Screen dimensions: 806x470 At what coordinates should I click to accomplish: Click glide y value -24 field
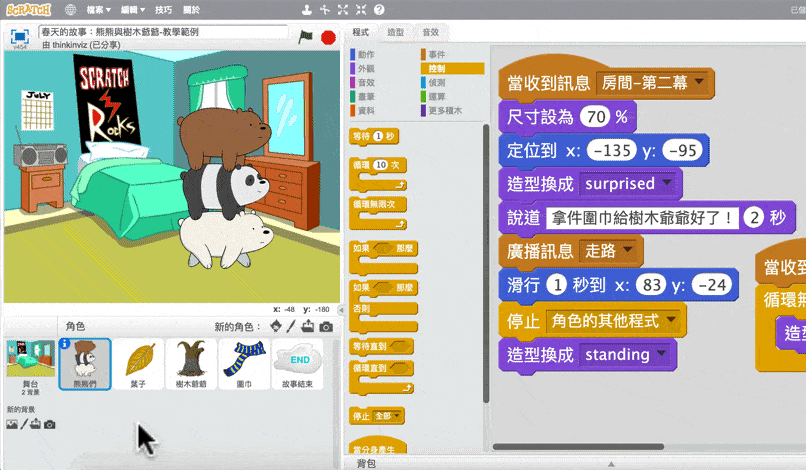(x=712, y=284)
